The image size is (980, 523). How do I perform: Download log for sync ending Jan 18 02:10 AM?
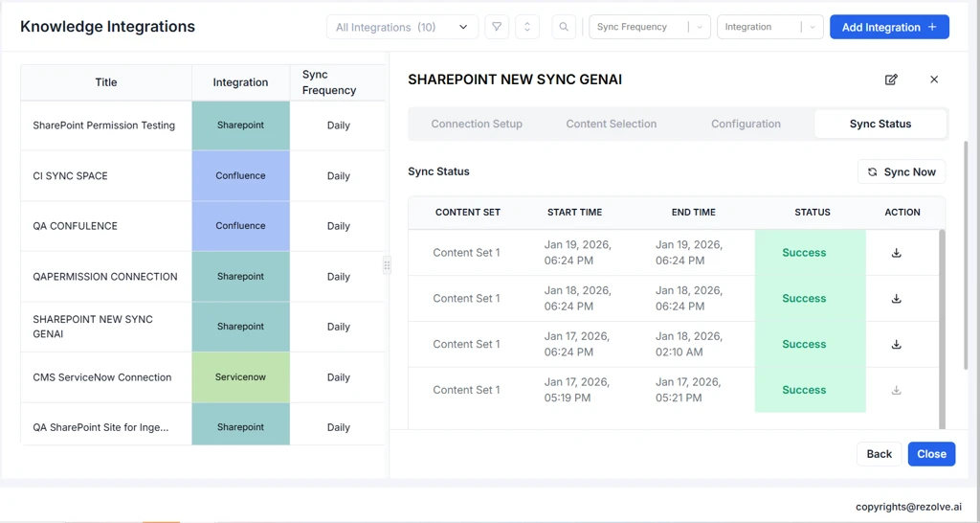coord(897,344)
